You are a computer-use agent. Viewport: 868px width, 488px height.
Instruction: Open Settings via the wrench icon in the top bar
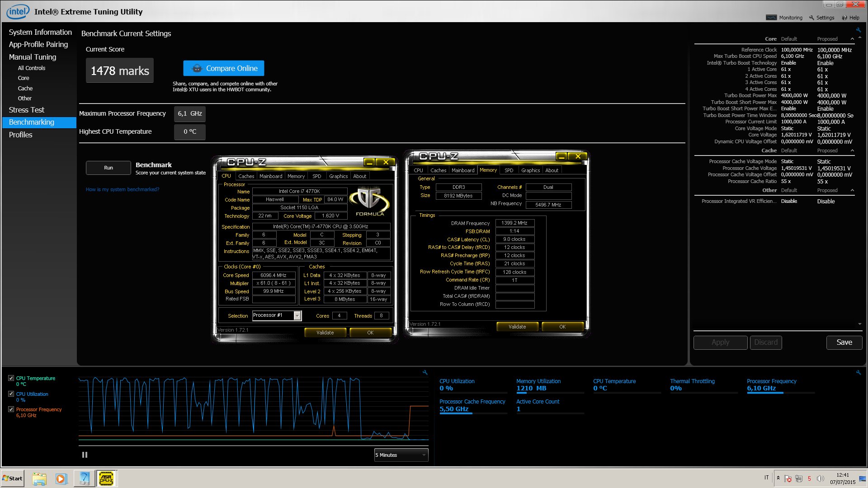[x=811, y=18]
